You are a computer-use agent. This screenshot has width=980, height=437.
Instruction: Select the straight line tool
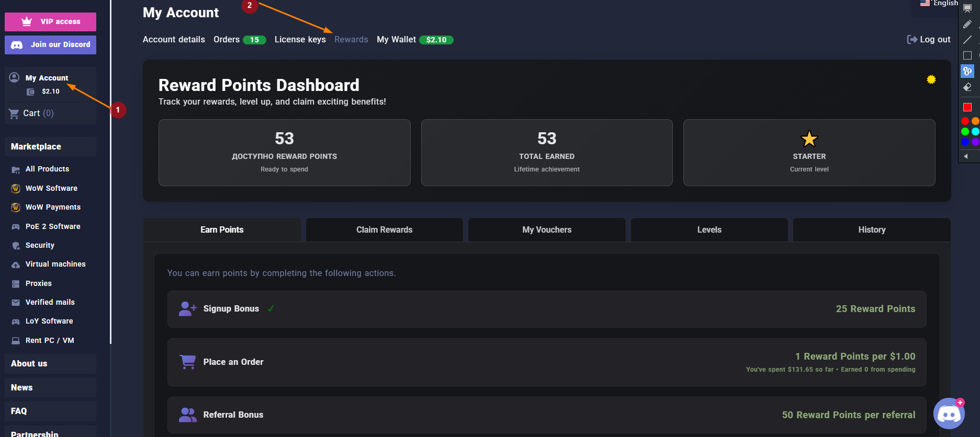(967, 40)
